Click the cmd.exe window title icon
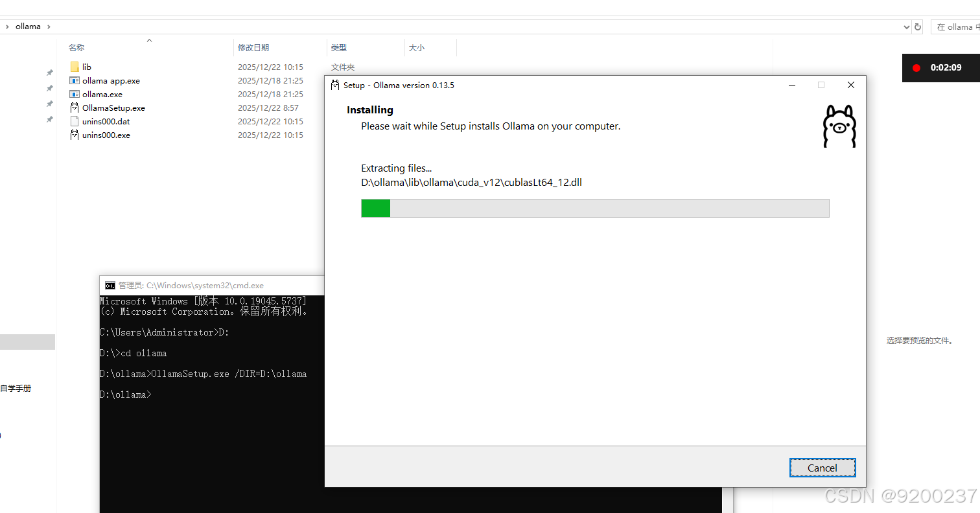Viewport: 980px width, 513px height. pyautogui.click(x=110, y=285)
